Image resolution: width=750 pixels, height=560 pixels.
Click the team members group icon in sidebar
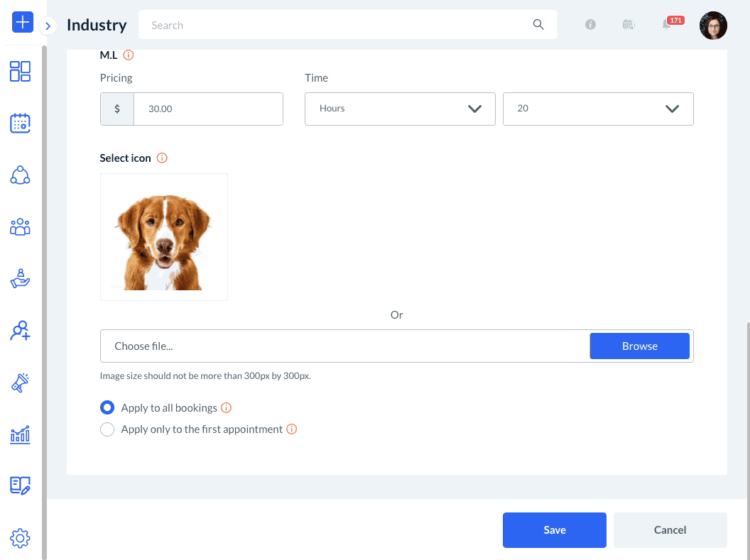(20, 227)
